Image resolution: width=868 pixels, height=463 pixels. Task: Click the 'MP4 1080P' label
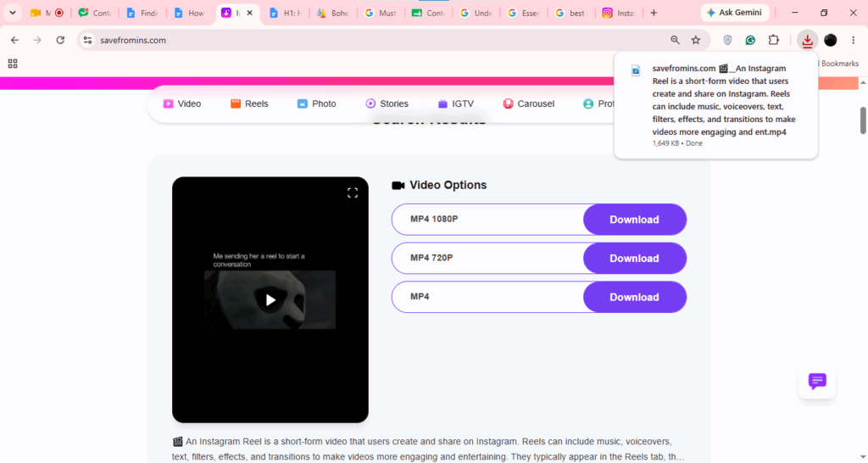[434, 219]
